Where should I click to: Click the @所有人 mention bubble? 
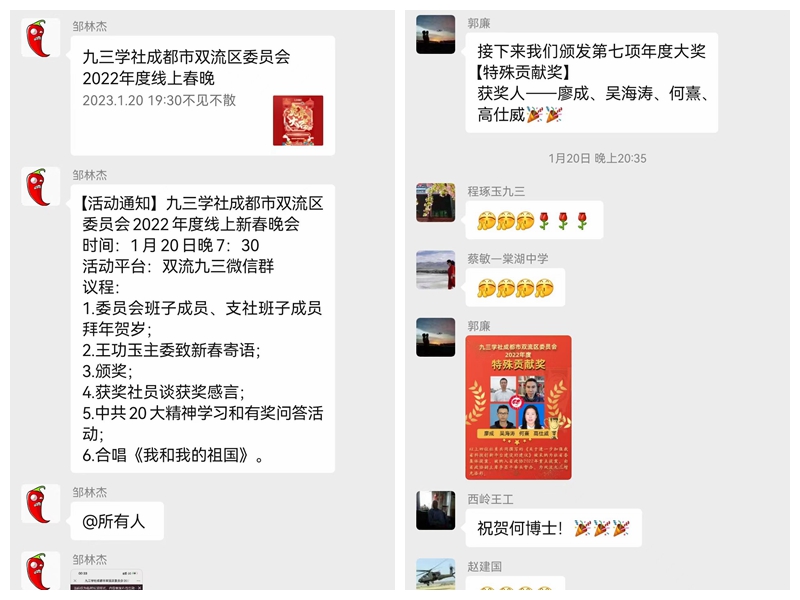[x=117, y=521]
